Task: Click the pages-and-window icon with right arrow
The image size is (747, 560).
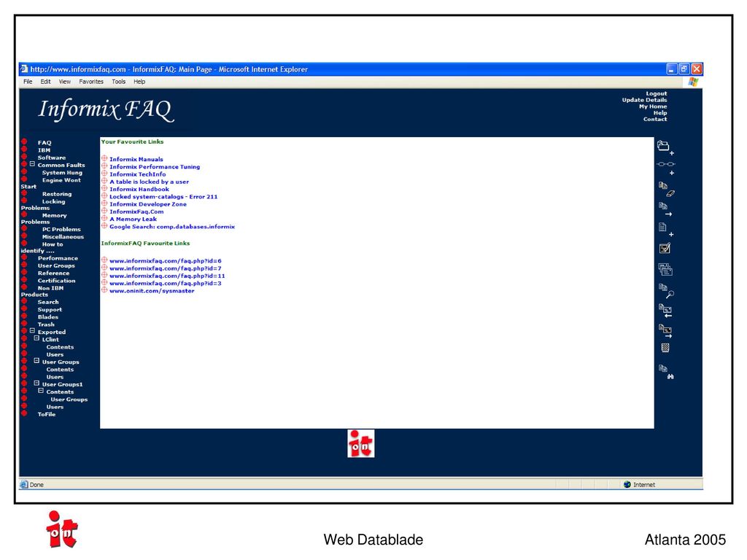Action: [665, 331]
